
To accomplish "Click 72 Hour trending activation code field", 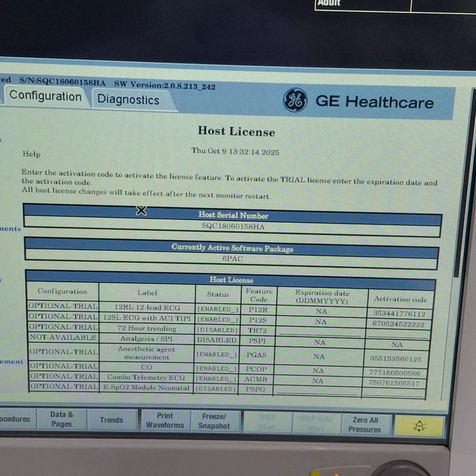I will [x=398, y=335].
